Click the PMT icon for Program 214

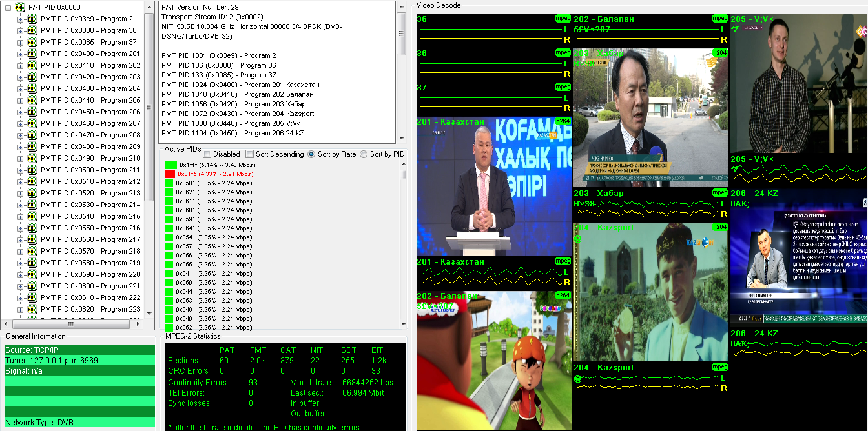(32, 205)
